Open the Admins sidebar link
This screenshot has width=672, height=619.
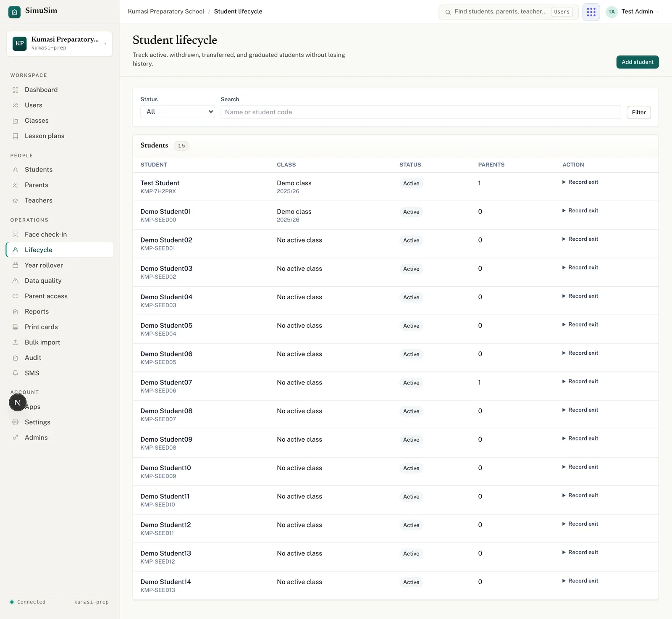tap(60, 437)
